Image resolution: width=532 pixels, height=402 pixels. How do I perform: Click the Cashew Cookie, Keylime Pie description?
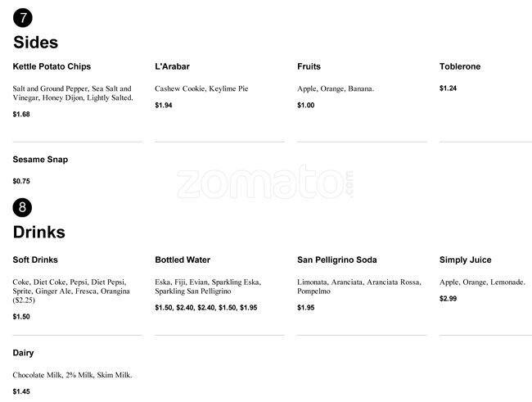pyautogui.click(x=201, y=88)
